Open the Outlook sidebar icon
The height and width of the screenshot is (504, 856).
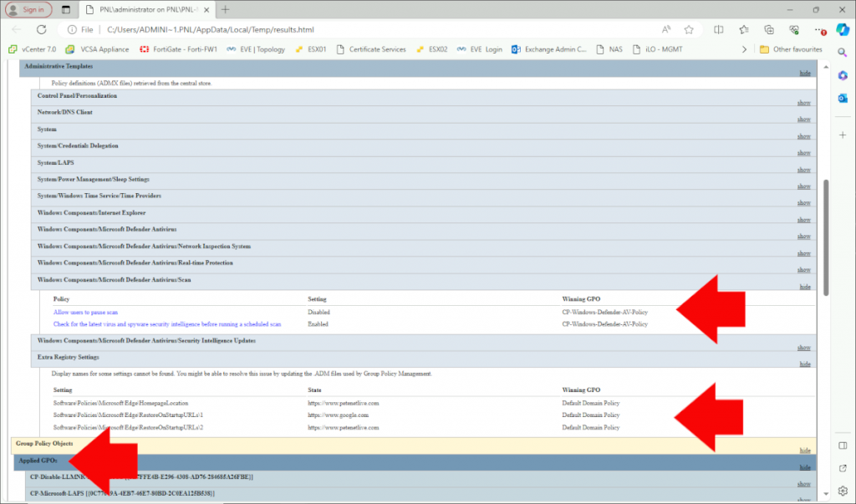click(843, 98)
